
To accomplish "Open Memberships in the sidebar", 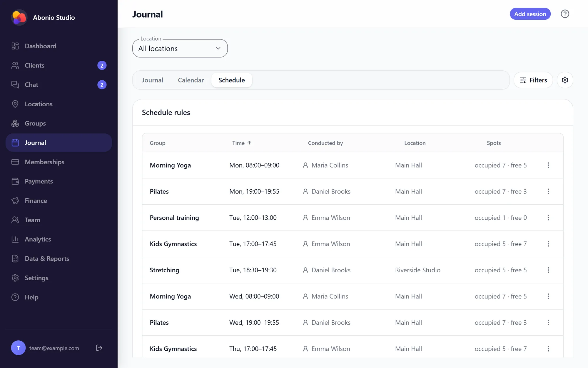I will pyautogui.click(x=59, y=162).
